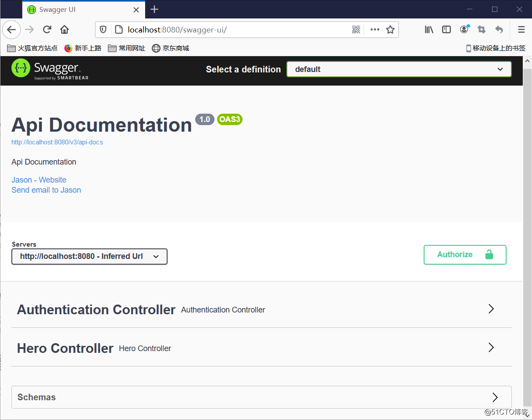
Task: Open the Select a definition dropdown
Action: [399, 69]
